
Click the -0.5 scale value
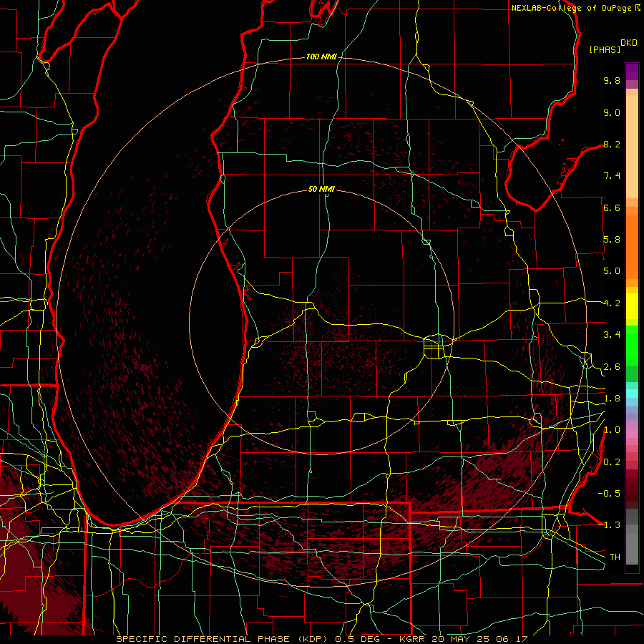click(609, 494)
